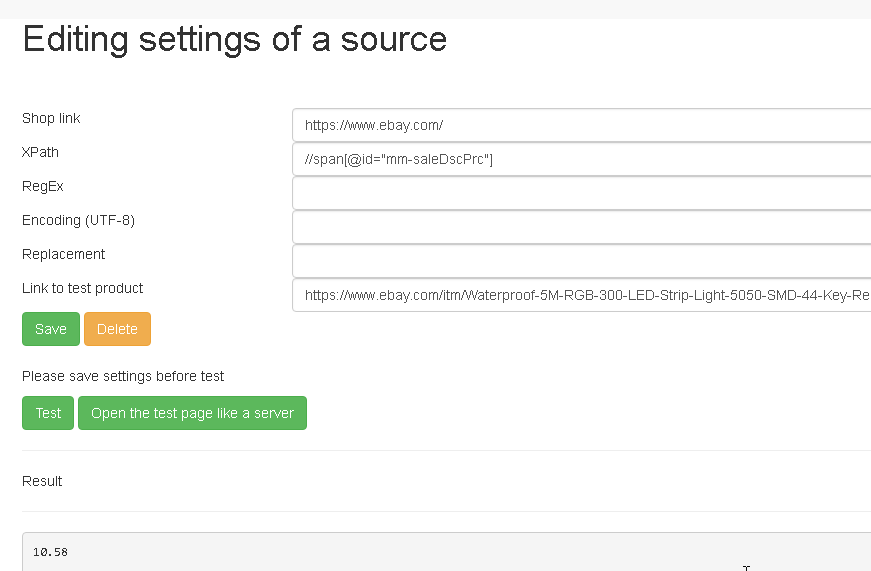Click the result box showing 10.58
Screen dimensions: 871x571
point(447,552)
